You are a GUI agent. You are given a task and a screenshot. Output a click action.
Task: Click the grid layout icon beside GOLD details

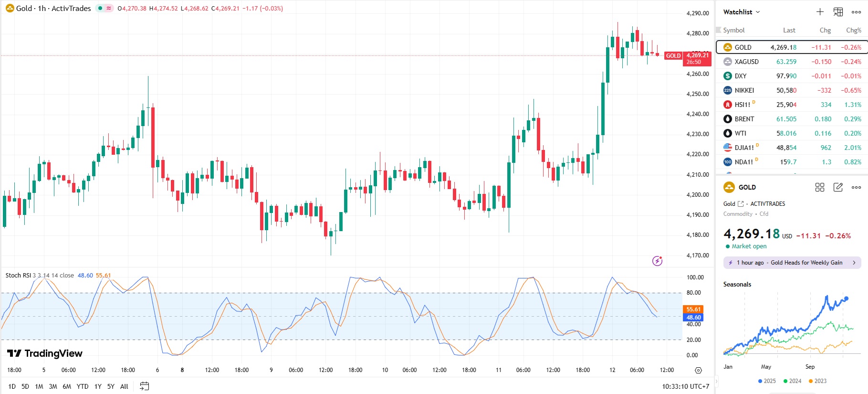click(820, 187)
